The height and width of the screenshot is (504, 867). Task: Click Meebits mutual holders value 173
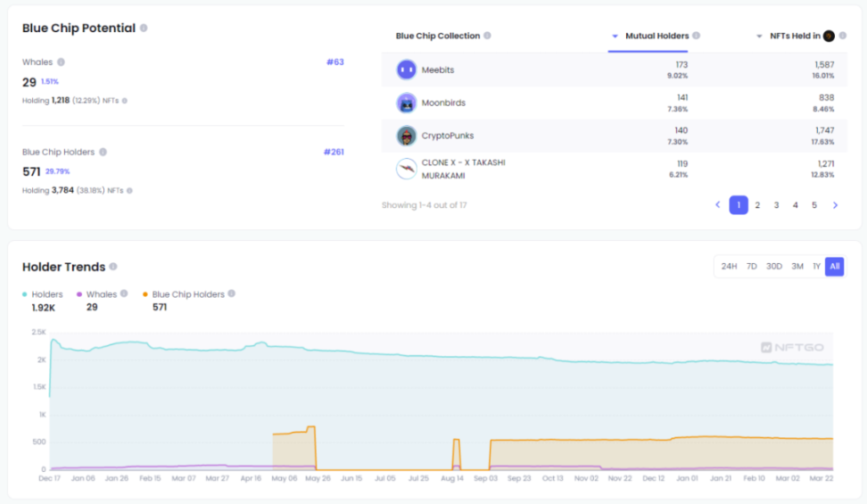point(681,65)
